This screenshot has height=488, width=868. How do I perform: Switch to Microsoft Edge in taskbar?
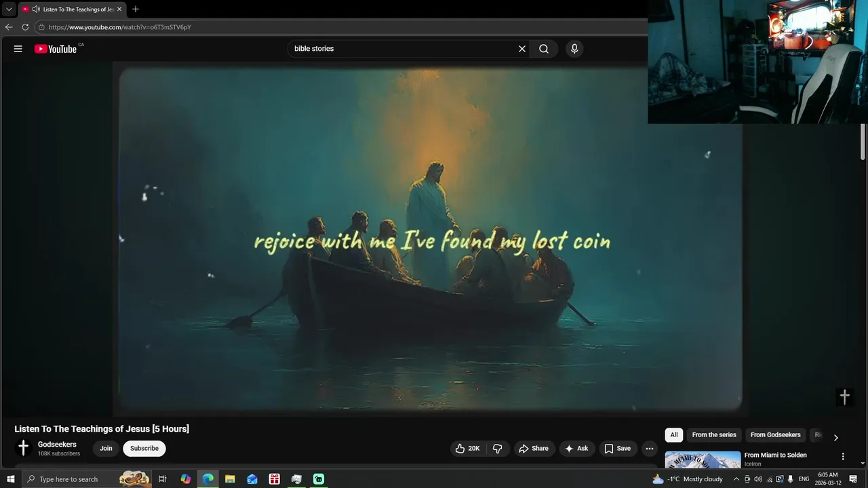pyautogui.click(x=208, y=479)
